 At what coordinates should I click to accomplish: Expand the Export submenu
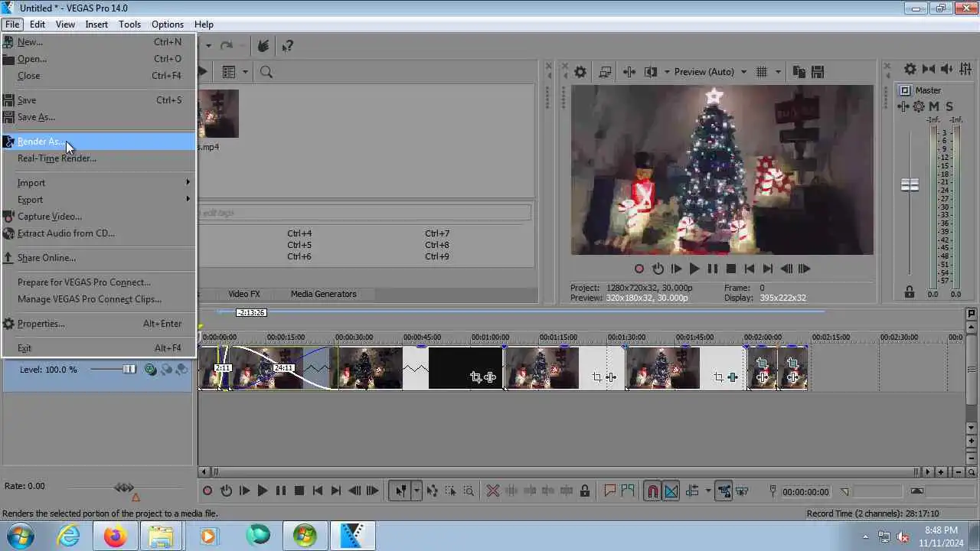point(98,200)
